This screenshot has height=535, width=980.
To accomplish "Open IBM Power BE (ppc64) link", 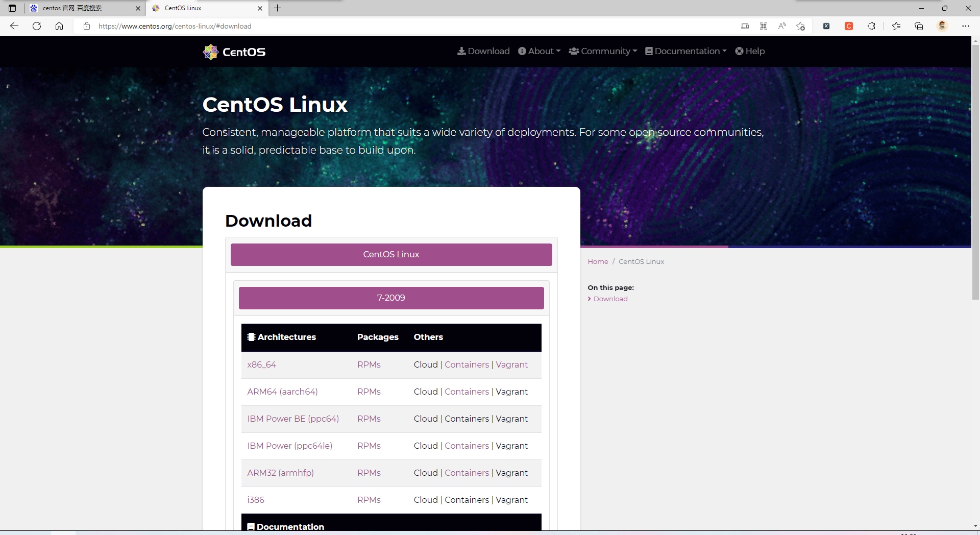I will 293,419.
